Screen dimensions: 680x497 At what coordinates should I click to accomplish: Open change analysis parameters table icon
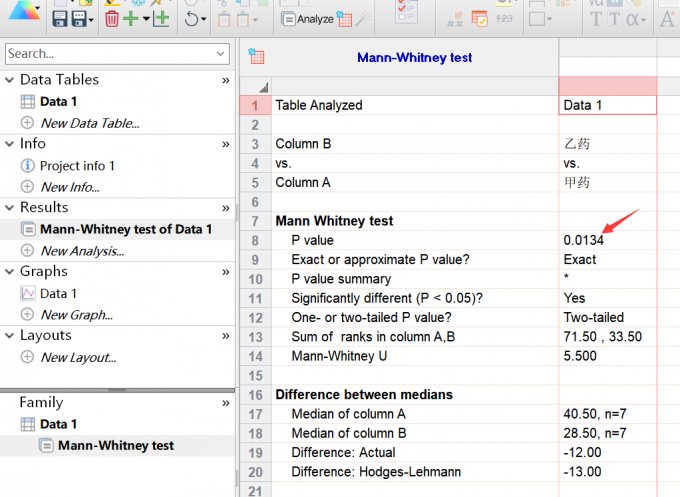tap(345, 19)
